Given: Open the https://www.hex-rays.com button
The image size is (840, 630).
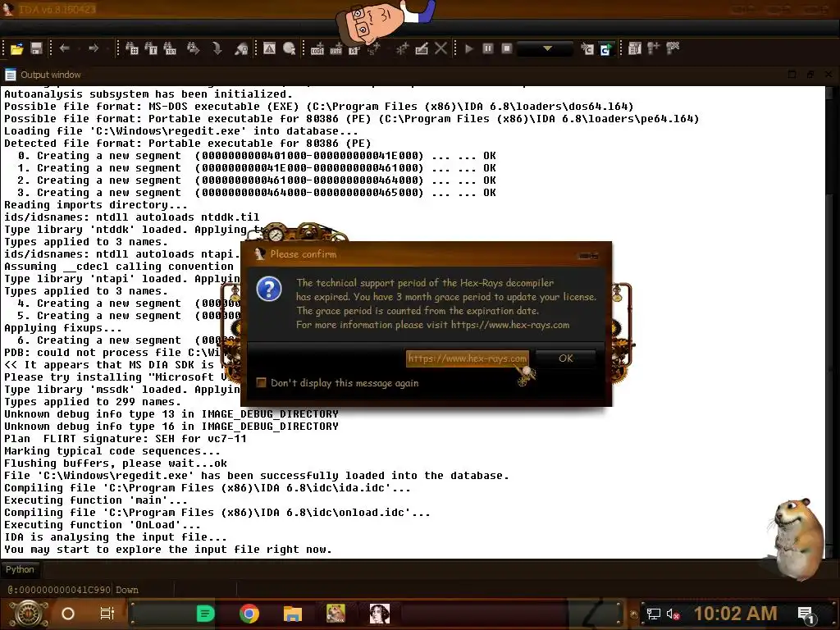Looking at the screenshot, I should (467, 358).
